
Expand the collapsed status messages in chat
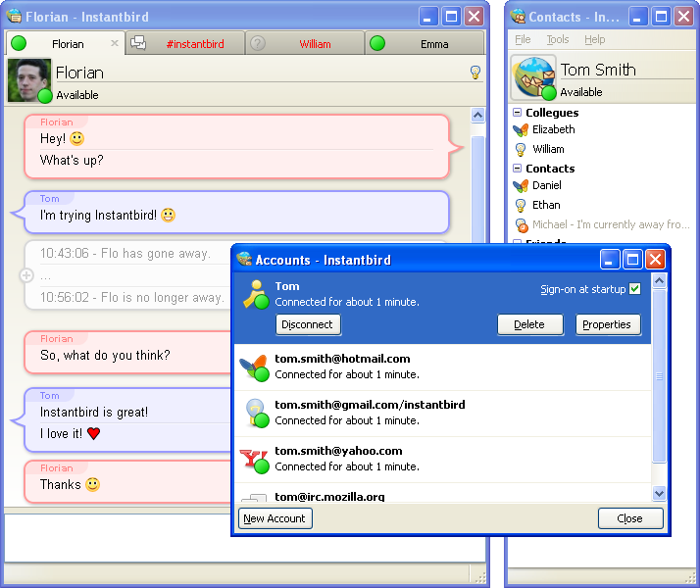[x=26, y=275]
